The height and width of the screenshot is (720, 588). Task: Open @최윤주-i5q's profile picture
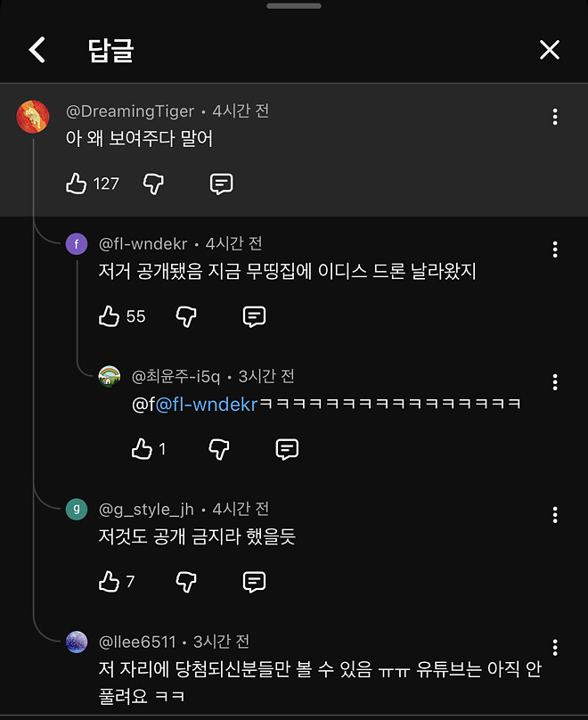pos(109,376)
